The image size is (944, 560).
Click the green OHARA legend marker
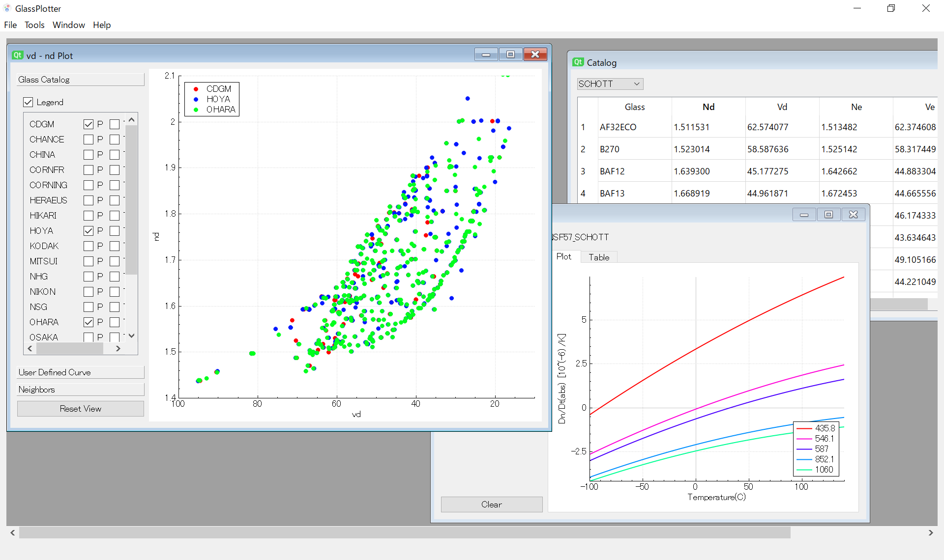point(196,110)
